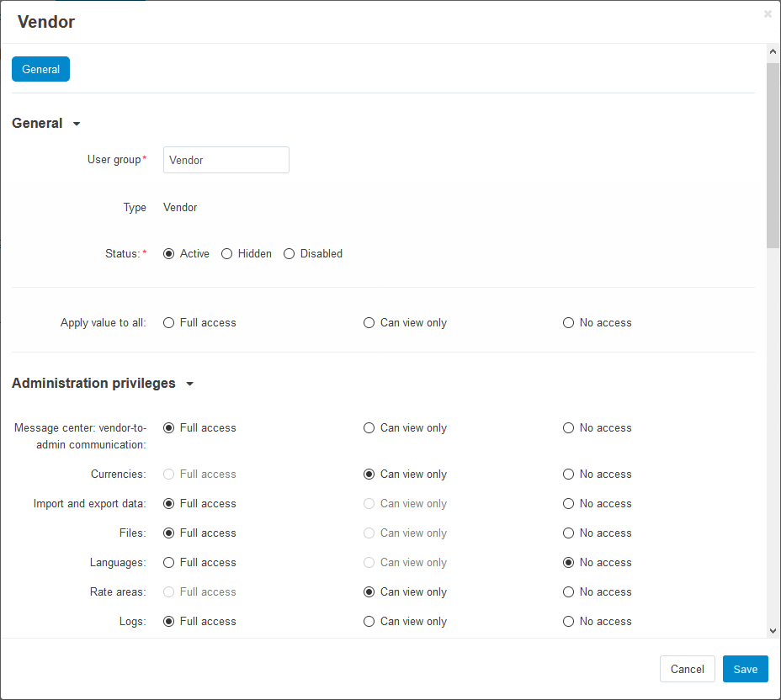Set Logs to Full access
Screen dimensions: 781x700
(x=169, y=621)
